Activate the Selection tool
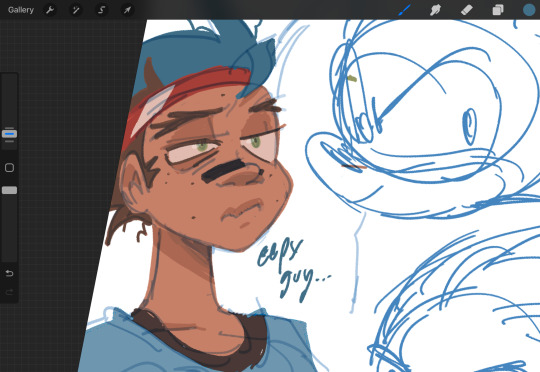This screenshot has height=372, width=540. point(102,10)
